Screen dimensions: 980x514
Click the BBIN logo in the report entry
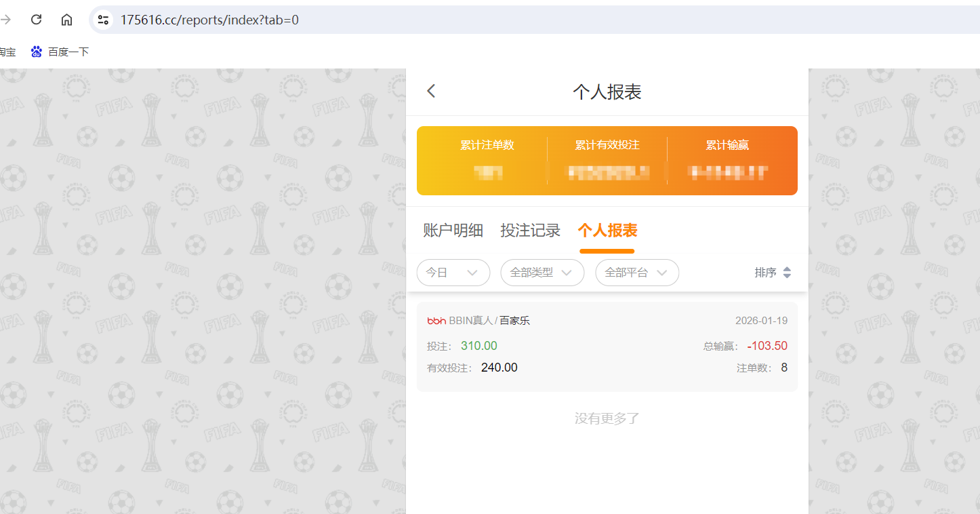click(436, 320)
